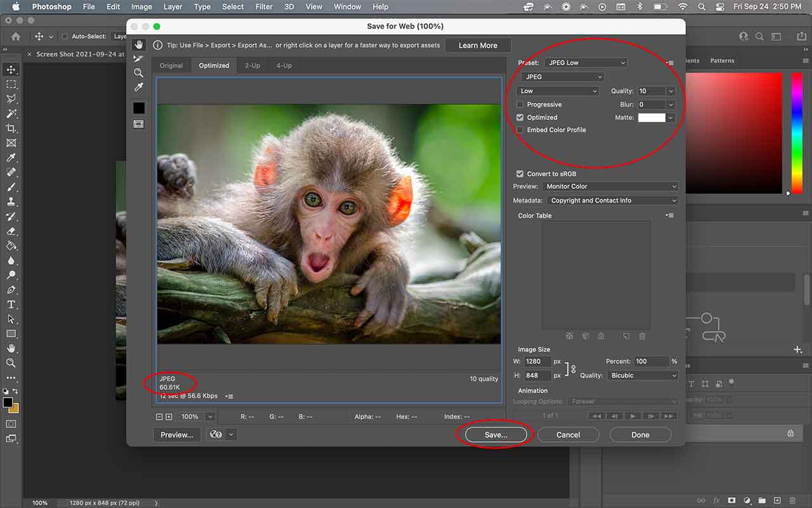Open the Metadata dropdown
Viewport: 812px width, 508px height.
click(x=612, y=201)
